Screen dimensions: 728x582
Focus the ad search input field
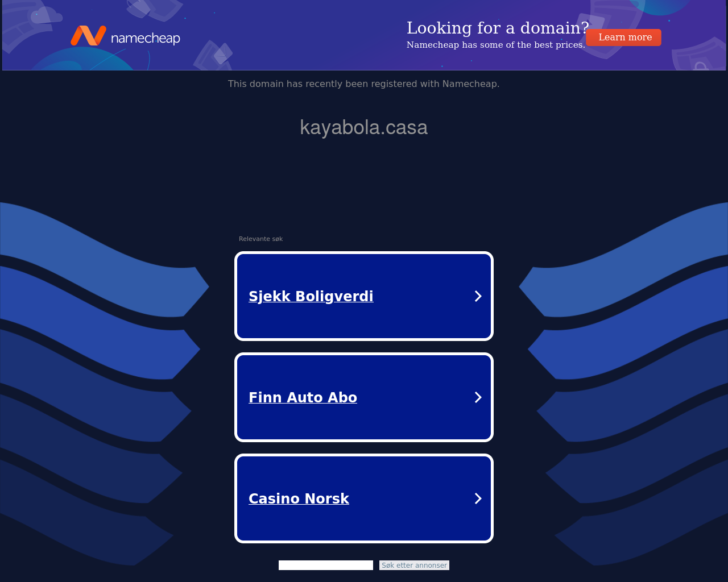pyautogui.click(x=326, y=565)
